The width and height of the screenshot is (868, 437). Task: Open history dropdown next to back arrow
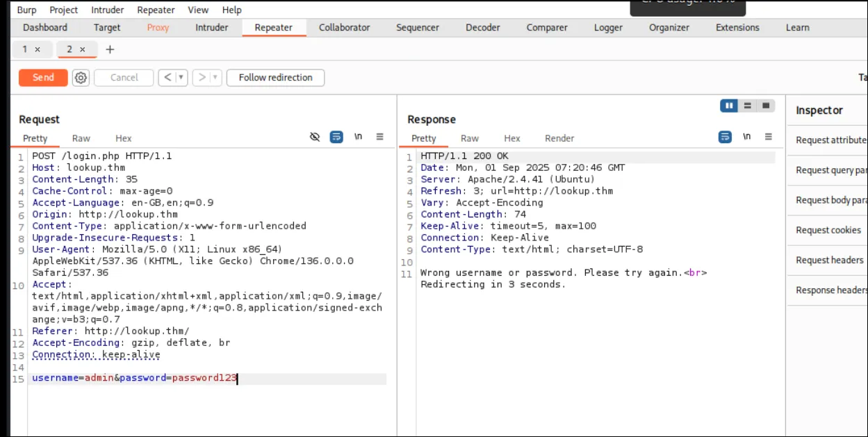click(182, 78)
